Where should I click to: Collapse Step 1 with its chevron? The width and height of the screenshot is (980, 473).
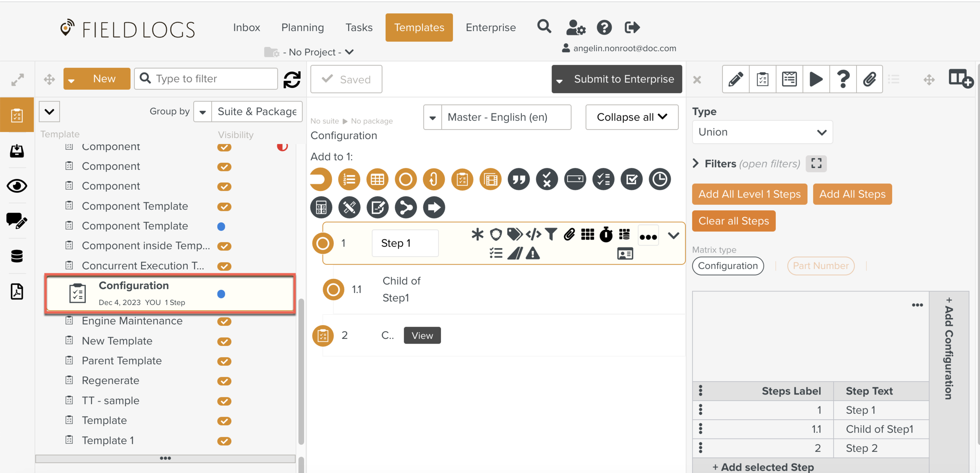pyautogui.click(x=673, y=236)
